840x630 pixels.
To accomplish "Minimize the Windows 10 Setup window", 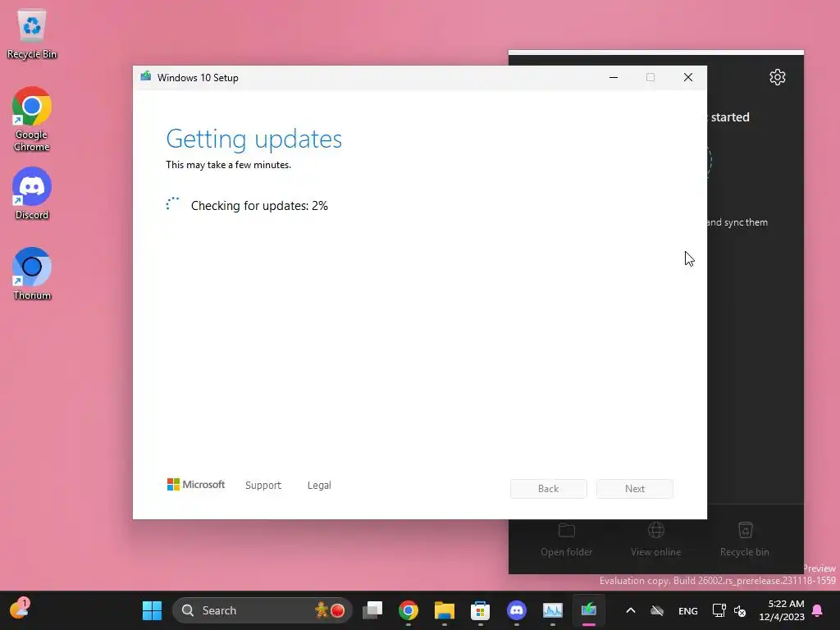I will pyautogui.click(x=614, y=78).
